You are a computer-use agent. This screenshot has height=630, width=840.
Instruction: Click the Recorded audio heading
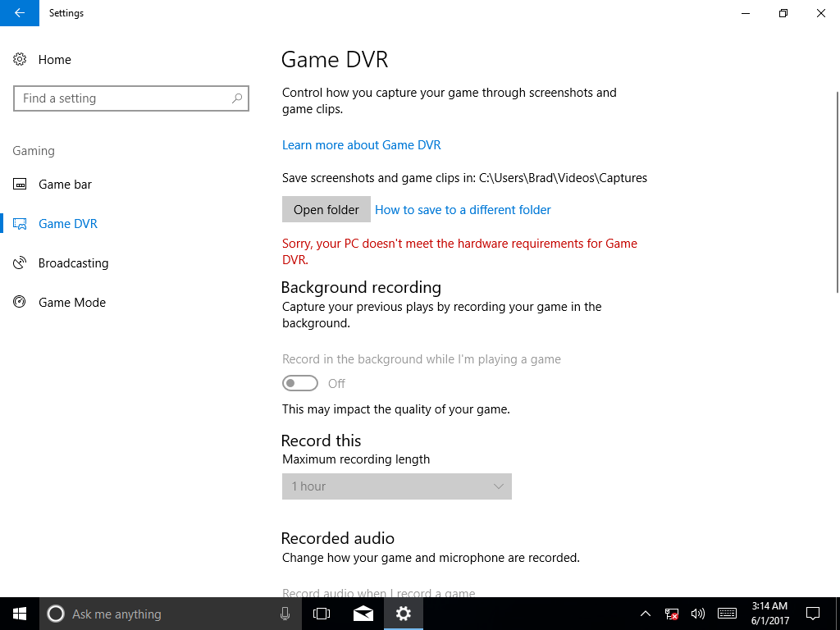[x=337, y=538]
